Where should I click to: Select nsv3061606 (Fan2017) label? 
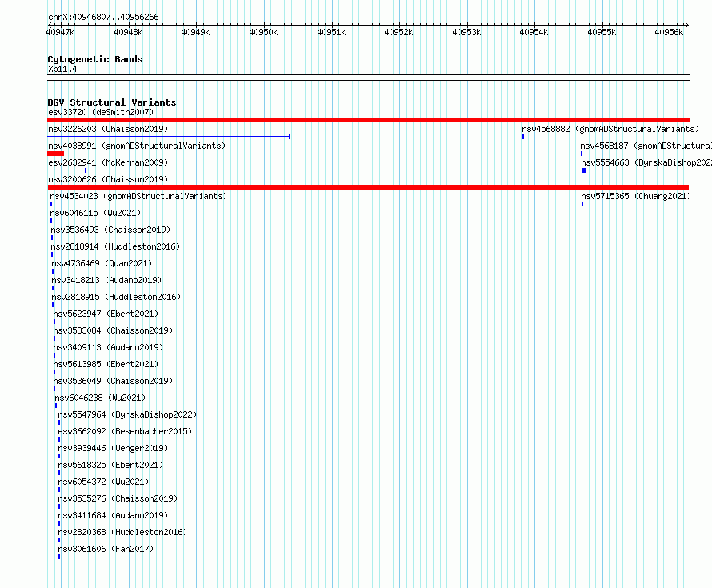[106, 549]
